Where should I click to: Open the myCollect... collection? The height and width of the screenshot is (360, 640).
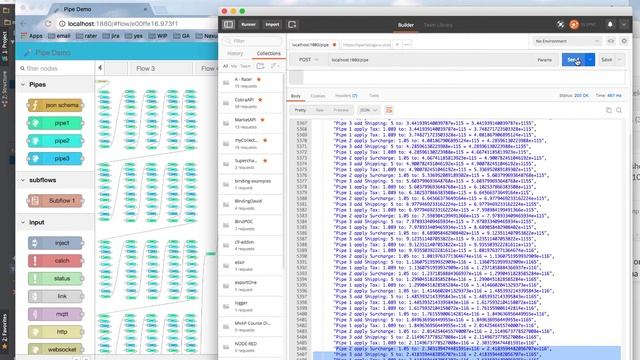click(251, 143)
